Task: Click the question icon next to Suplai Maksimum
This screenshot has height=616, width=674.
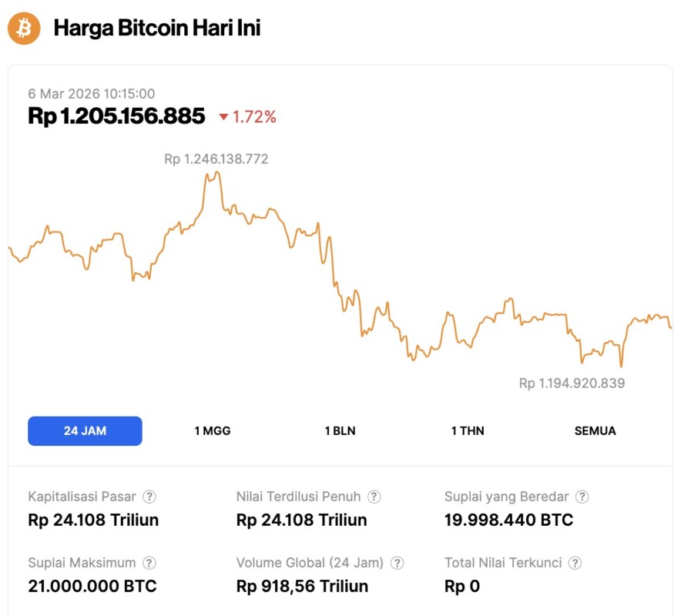Action: 149,564
